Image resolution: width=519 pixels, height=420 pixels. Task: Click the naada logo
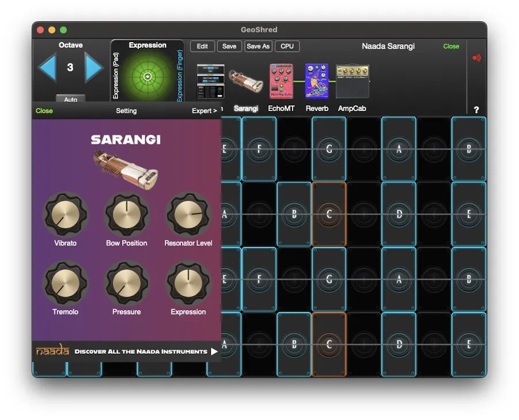click(x=52, y=350)
